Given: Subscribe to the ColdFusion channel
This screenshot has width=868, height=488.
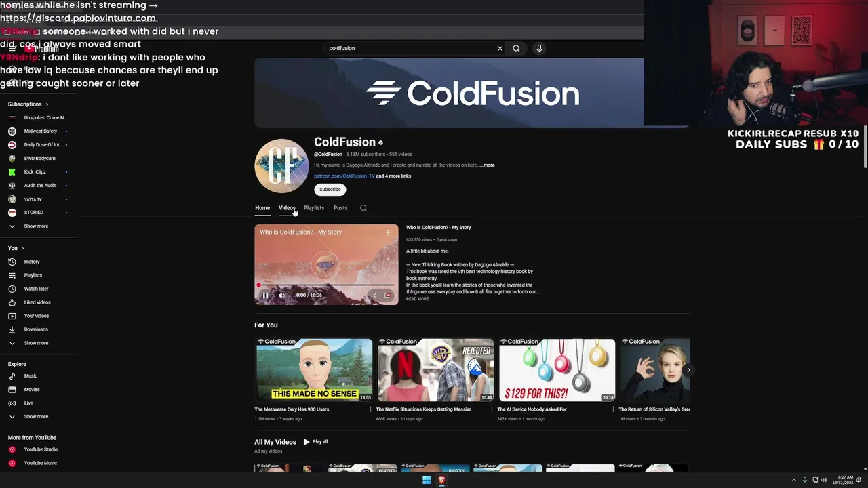Looking at the screenshot, I should tap(330, 190).
